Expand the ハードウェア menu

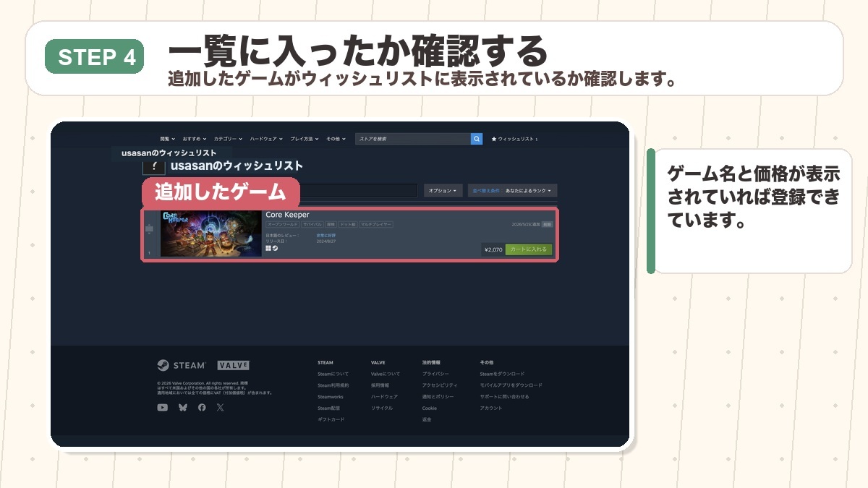pyautogui.click(x=266, y=139)
